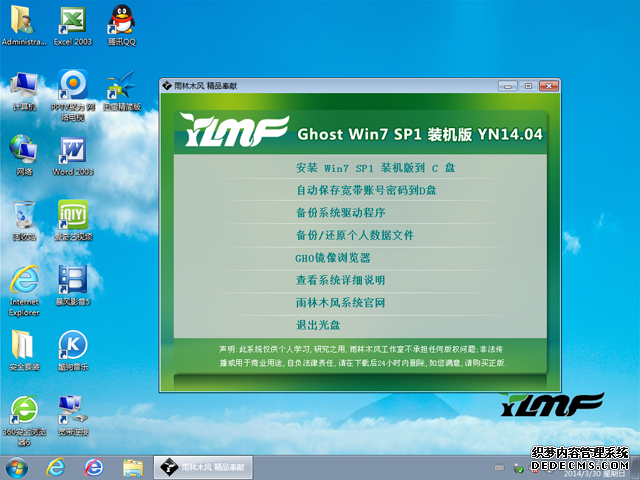Click the first Internet Explorer taskbar icon

point(56,468)
